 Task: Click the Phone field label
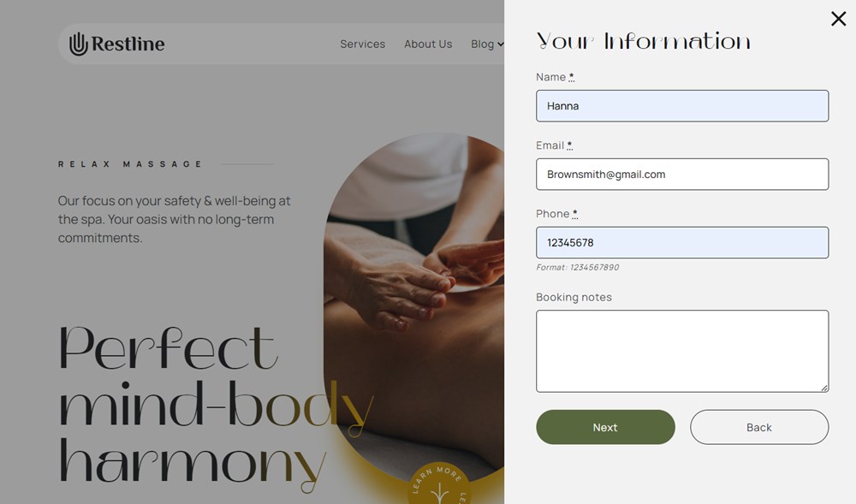click(x=552, y=214)
